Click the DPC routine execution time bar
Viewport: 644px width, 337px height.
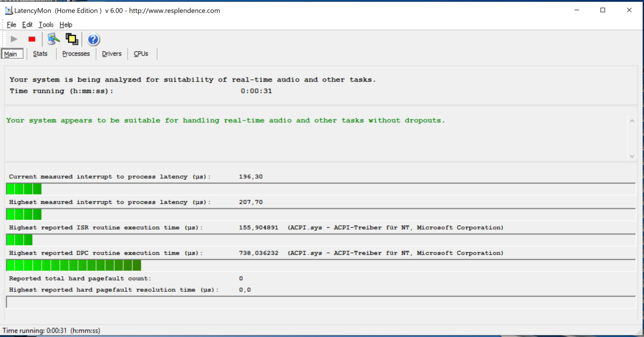pos(74,265)
